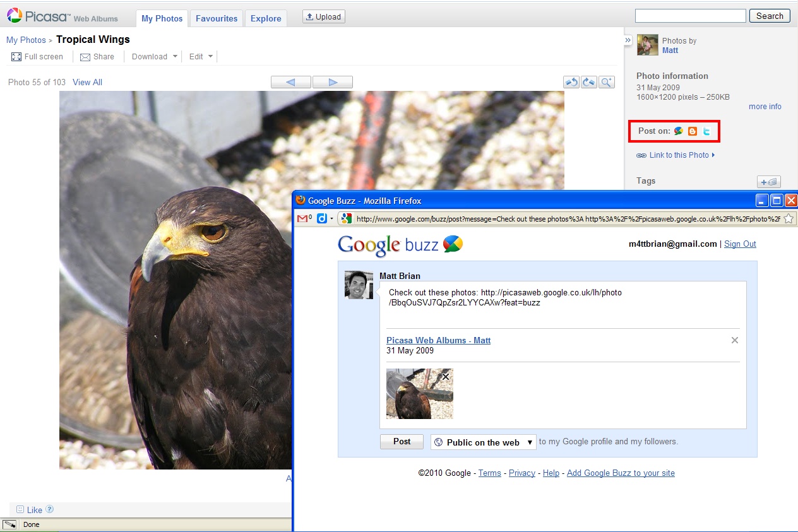Switch to the Explore tab
Screen dimensions: 798x532
coord(266,18)
